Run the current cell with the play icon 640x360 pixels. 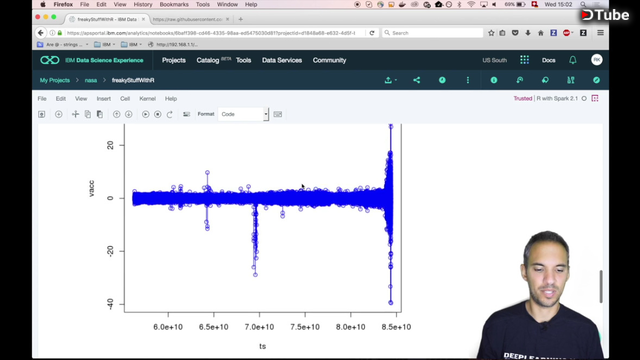[146, 114]
